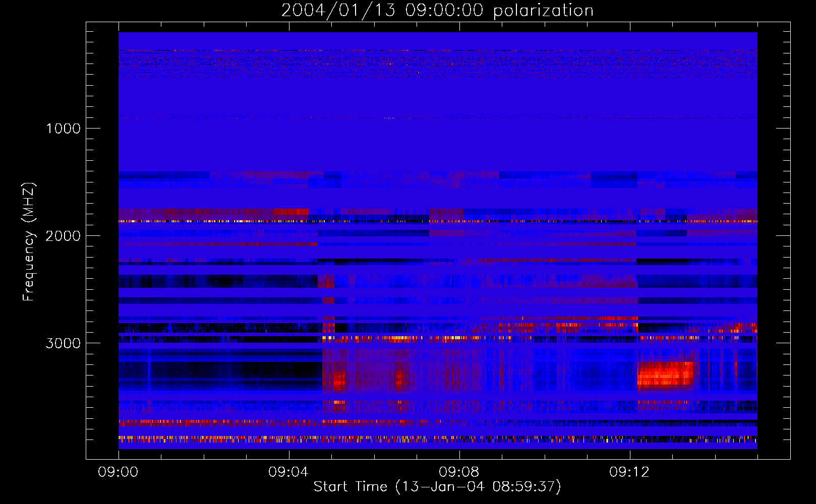Click the 09:08 time tick label

(459, 472)
